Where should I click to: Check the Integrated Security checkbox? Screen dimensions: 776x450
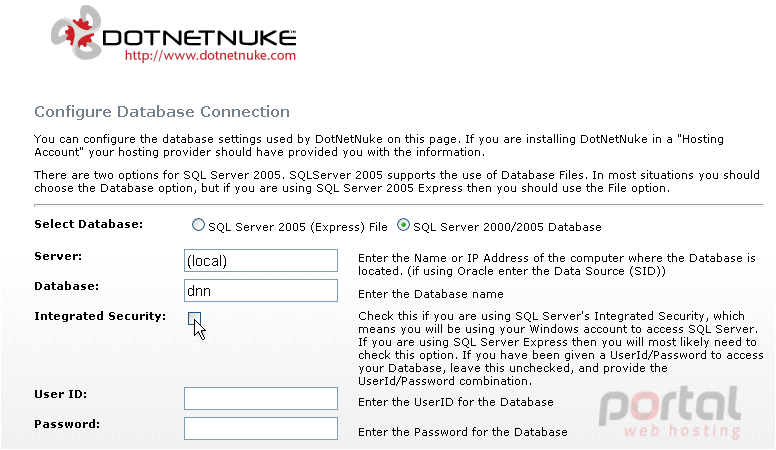coord(194,318)
